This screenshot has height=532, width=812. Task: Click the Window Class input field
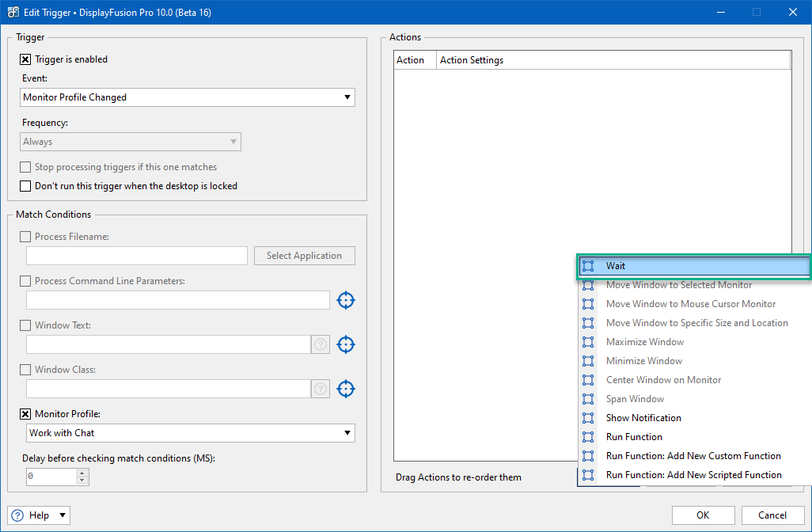tap(169, 389)
